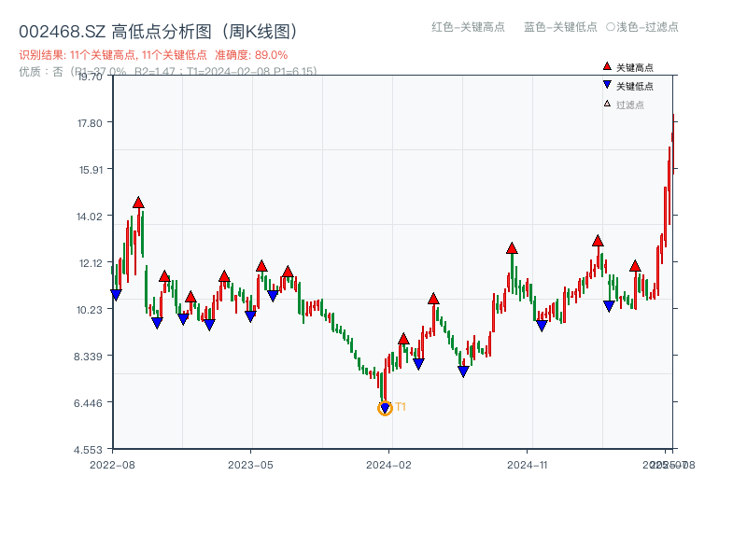This screenshot has height=560, width=747.
Task: Click the 14.02 y-axis label
Action: (x=89, y=217)
